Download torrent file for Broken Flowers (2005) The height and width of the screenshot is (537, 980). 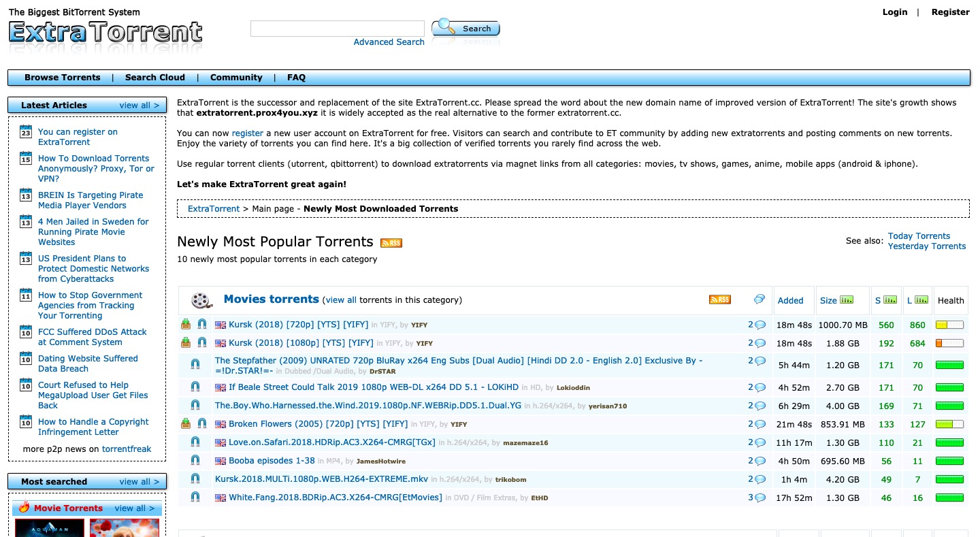[x=186, y=424]
